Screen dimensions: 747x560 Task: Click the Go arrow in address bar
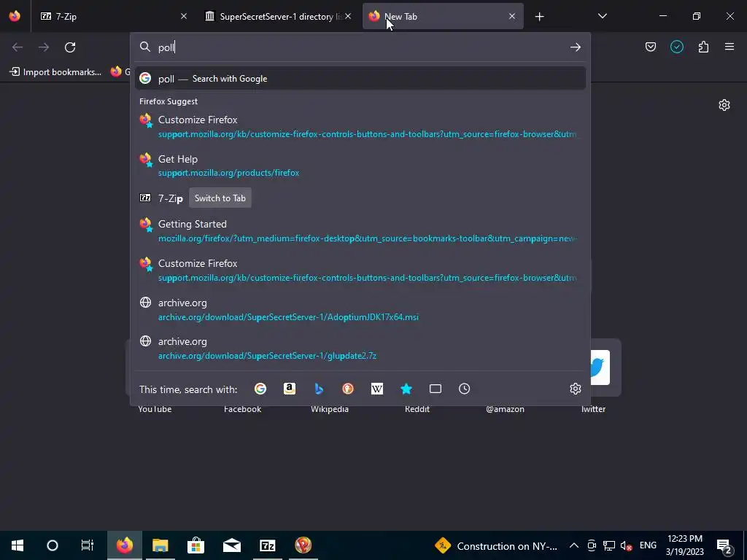(x=576, y=47)
